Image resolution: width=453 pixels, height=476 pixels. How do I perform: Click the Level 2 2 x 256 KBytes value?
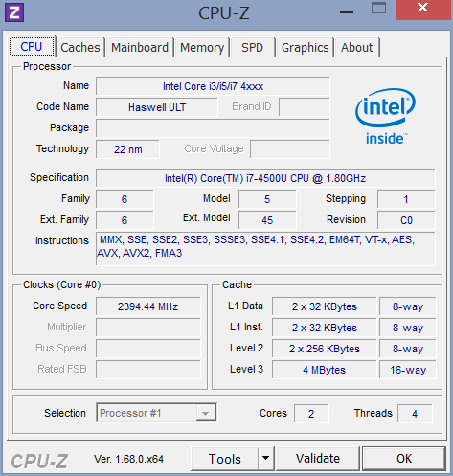point(325,349)
